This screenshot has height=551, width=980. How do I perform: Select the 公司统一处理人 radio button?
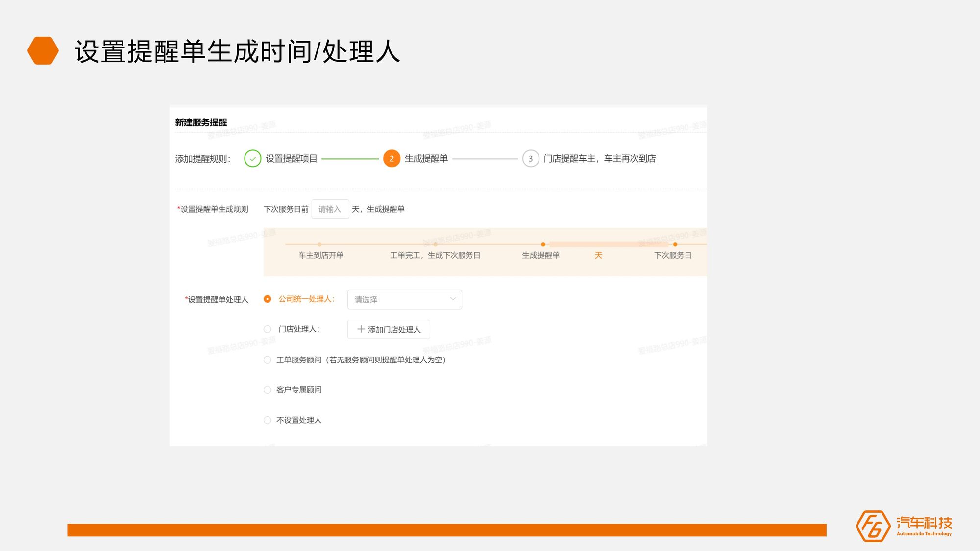(267, 299)
